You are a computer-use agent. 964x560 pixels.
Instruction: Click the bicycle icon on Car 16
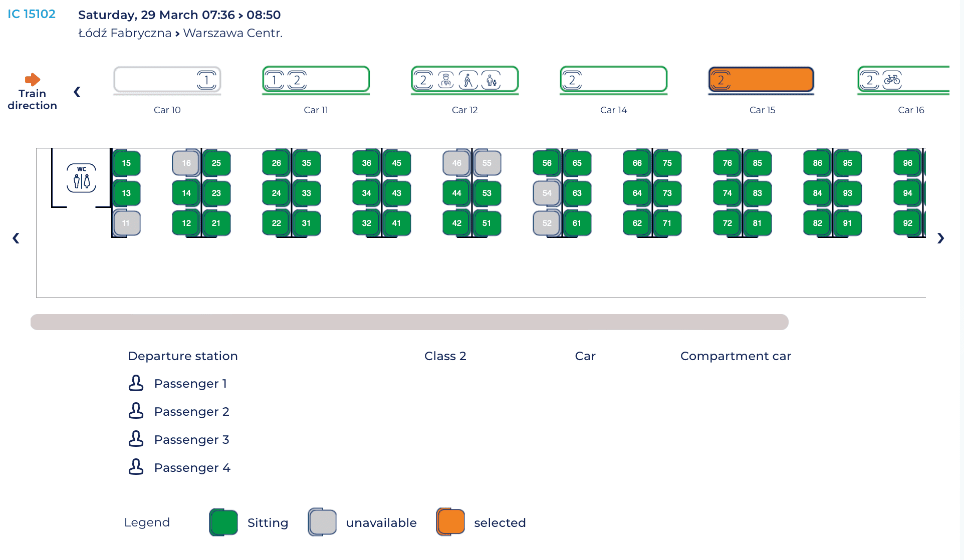[x=892, y=80]
